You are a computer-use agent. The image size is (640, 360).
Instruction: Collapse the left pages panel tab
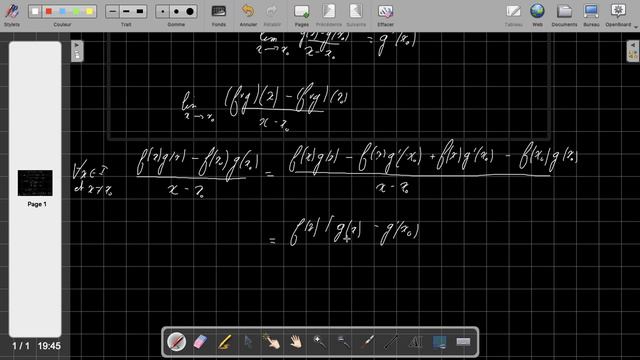77,51
